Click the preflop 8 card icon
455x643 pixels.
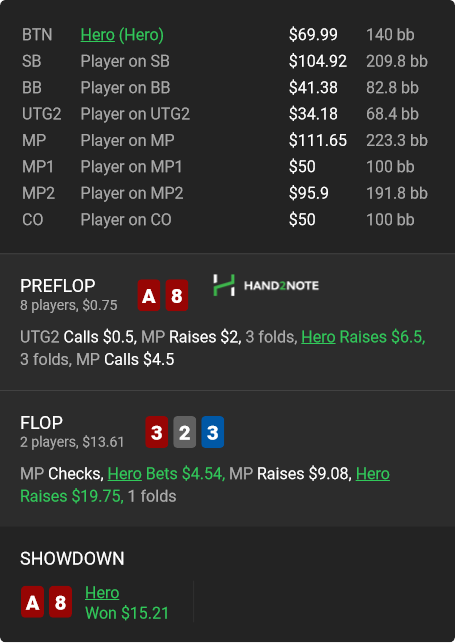click(x=177, y=295)
